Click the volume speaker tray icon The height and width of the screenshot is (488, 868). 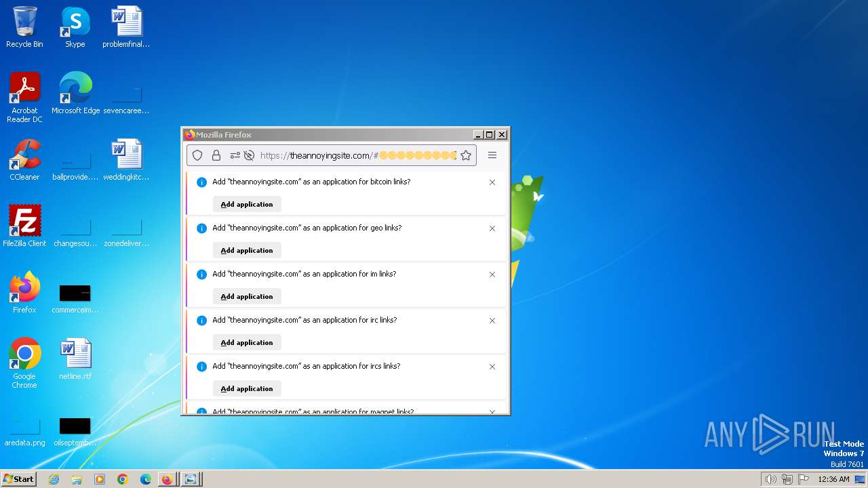pyautogui.click(x=770, y=479)
